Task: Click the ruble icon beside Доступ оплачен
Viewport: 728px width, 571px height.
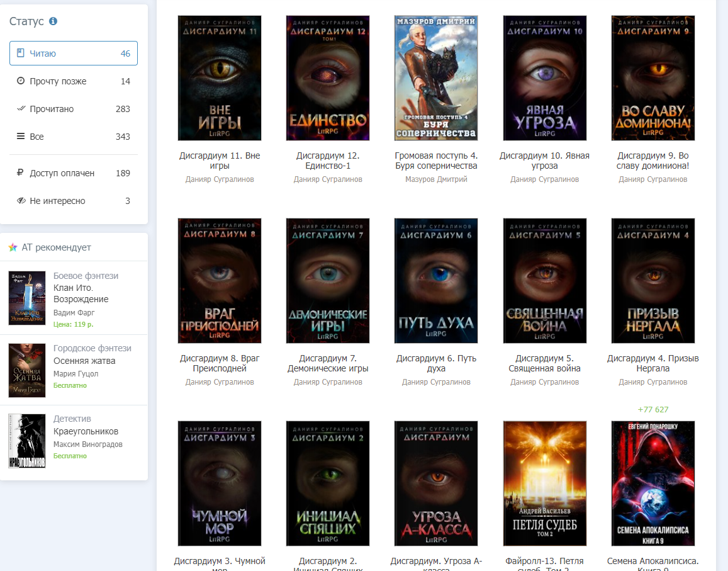Action: coord(20,173)
